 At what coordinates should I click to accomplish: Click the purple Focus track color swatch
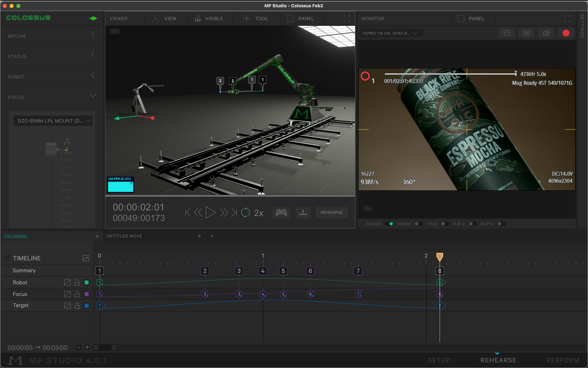[x=87, y=294]
